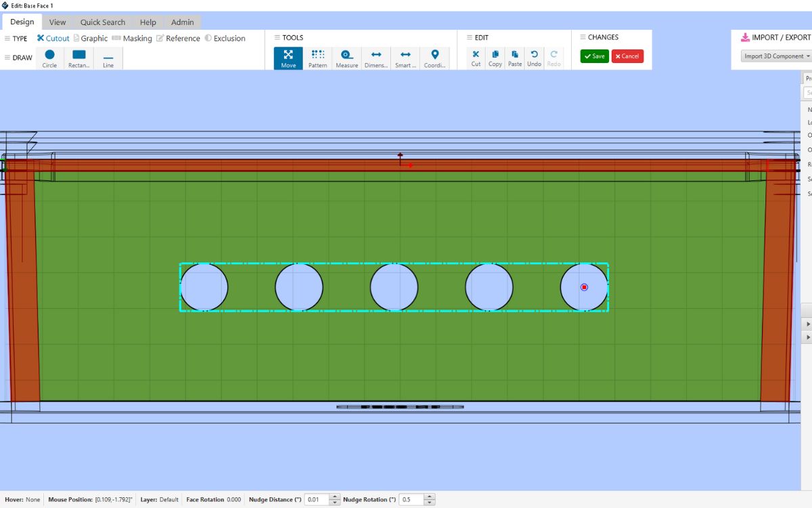Screen dimensions: 812x508
Task: Open the View tab
Action: tap(58, 22)
